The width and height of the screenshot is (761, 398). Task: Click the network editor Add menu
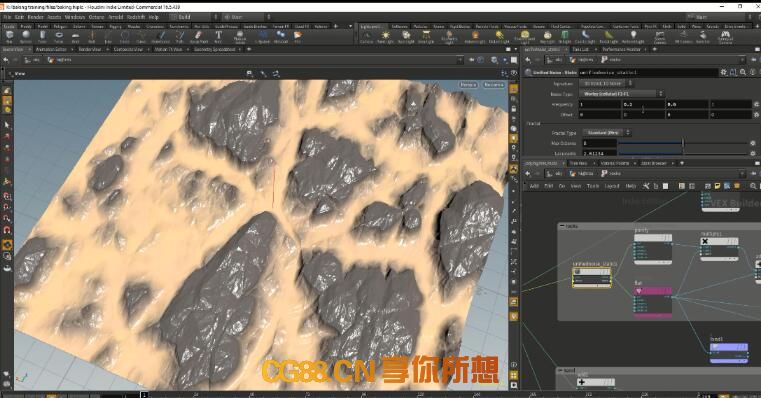534,186
